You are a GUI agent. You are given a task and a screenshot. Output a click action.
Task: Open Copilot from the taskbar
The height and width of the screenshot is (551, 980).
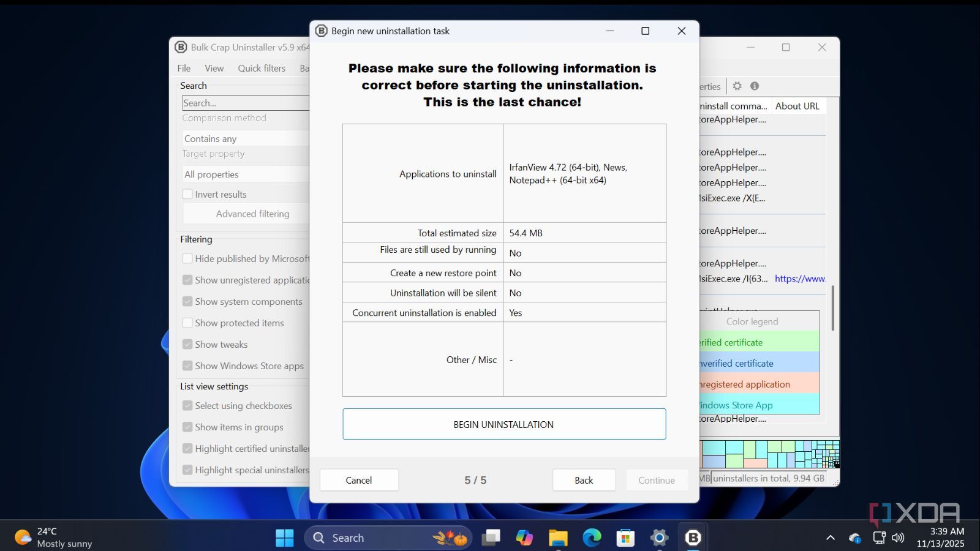pyautogui.click(x=524, y=538)
